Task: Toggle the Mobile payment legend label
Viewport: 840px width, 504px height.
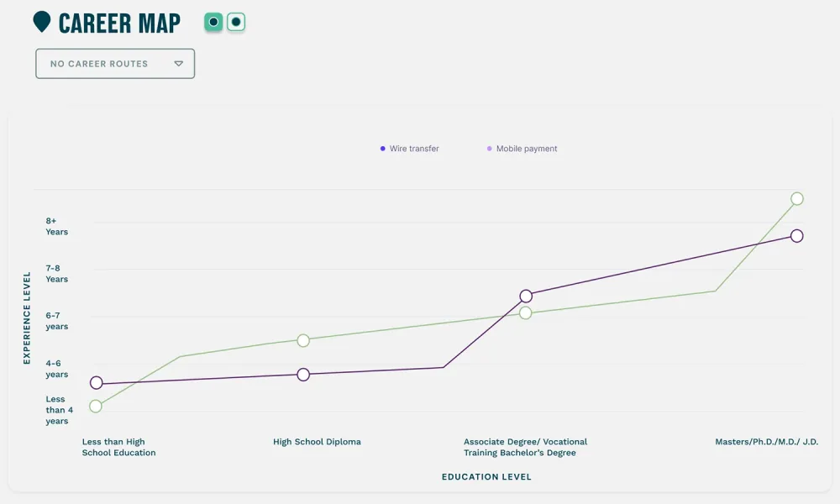Action: click(x=527, y=149)
